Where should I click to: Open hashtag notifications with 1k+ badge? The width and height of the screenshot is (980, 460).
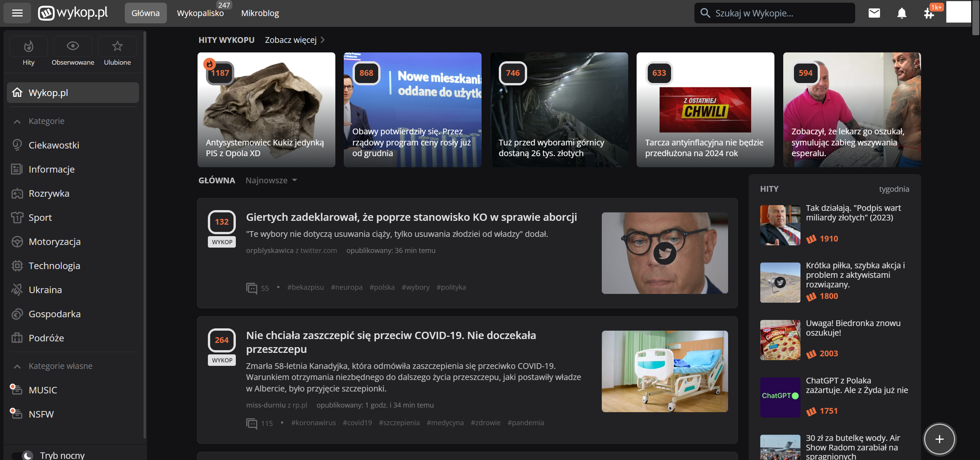click(929, 14)
